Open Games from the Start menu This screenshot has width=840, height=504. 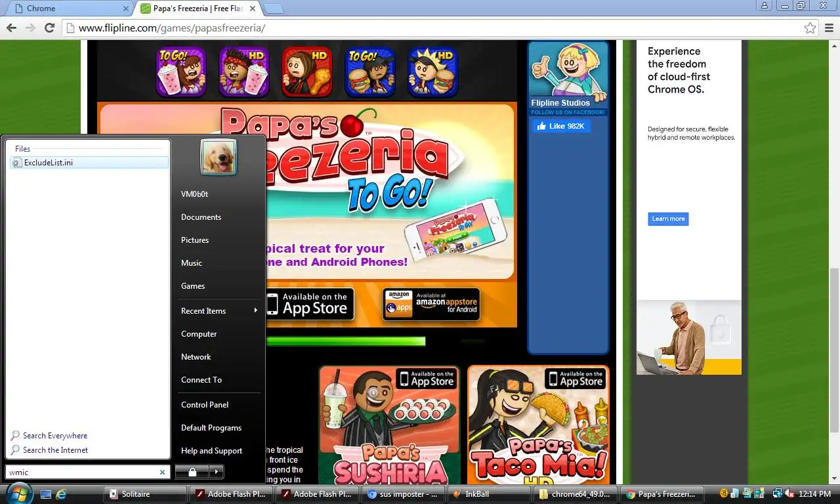[193, 286]
